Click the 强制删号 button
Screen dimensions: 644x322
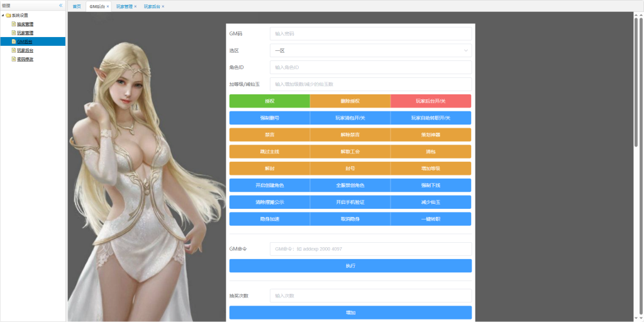(269, 118)
